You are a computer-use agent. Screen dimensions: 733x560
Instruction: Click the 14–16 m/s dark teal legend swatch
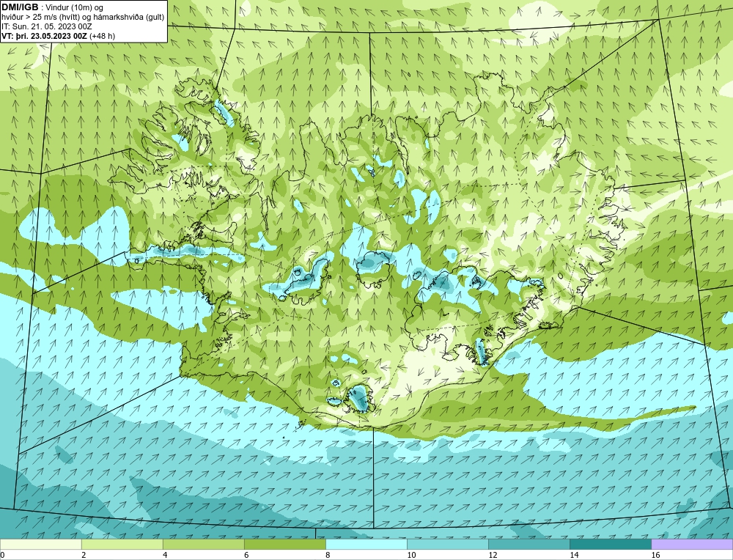pyautogui.click(x=610, y=544)
